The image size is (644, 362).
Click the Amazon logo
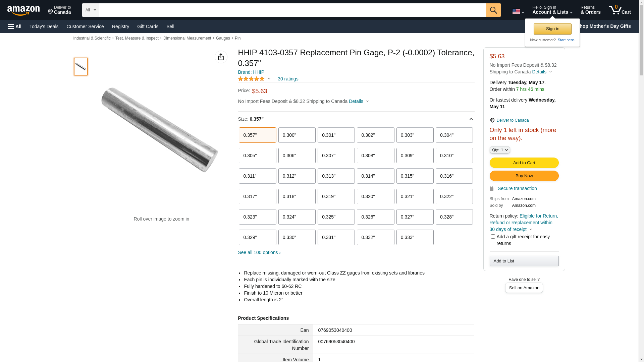pyautogui.click(x=23, y=10)
